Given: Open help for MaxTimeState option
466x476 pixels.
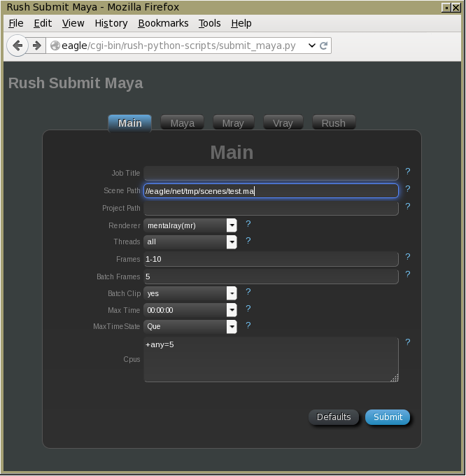Looking at the screenshot, I should click(x=248, y=325).
